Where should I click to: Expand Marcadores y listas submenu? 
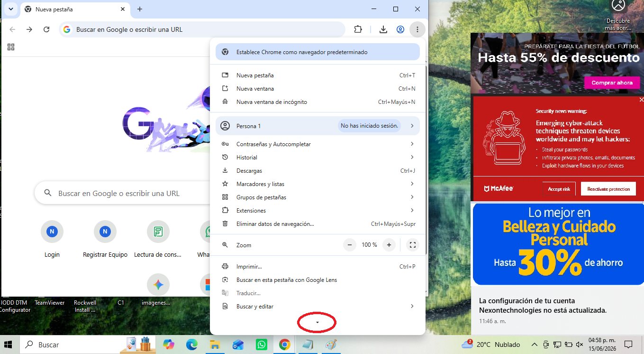pos(317,184)
